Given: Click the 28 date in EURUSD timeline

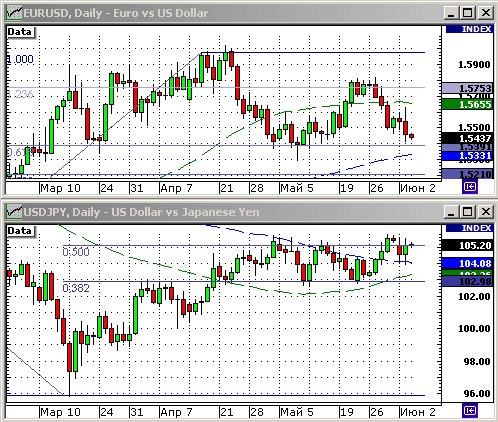Looking at the screenshot, I should click(x=257, y=188).
